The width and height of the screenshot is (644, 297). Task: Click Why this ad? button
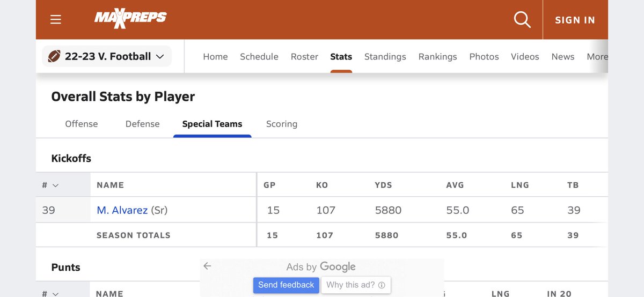(356, 285)
